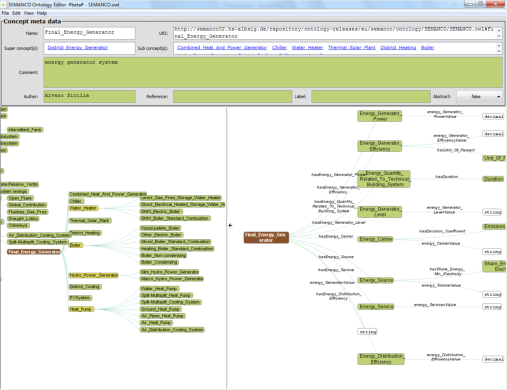Follow the Chiller sub concept link
Image resolution: width=507 pixels, height=390 pixels.
[x=279, y=48]
